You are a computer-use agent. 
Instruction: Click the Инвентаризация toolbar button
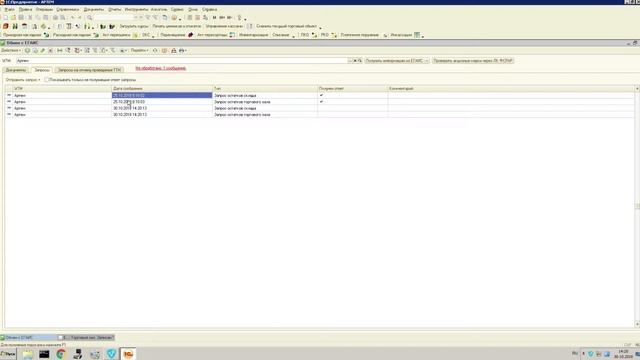253,35
